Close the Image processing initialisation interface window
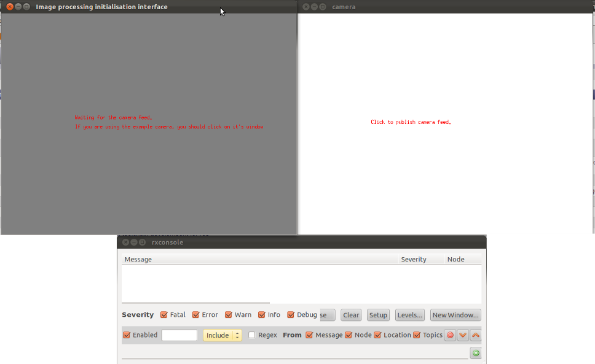Viewport: 595px width, 364px height. (10, 7)
